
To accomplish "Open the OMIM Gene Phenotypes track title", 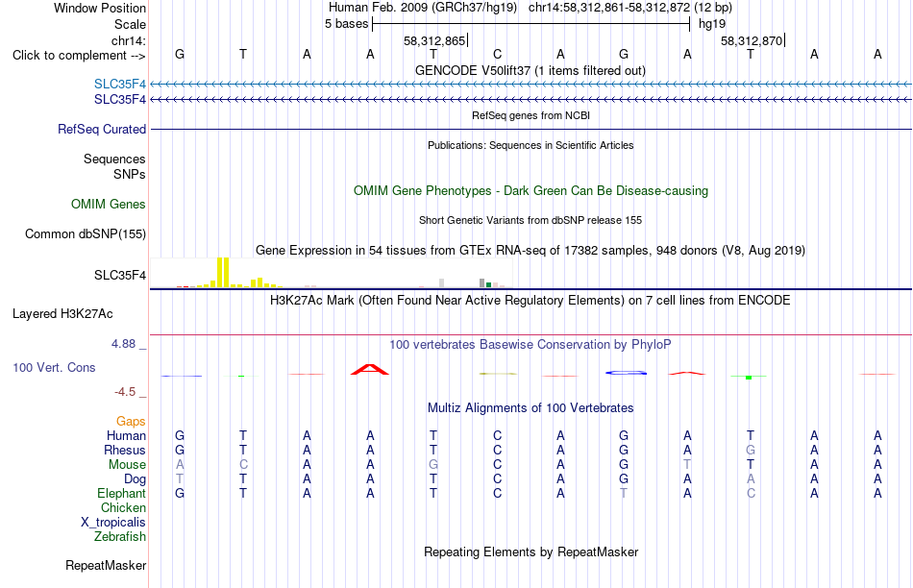I will click(531, 191).
